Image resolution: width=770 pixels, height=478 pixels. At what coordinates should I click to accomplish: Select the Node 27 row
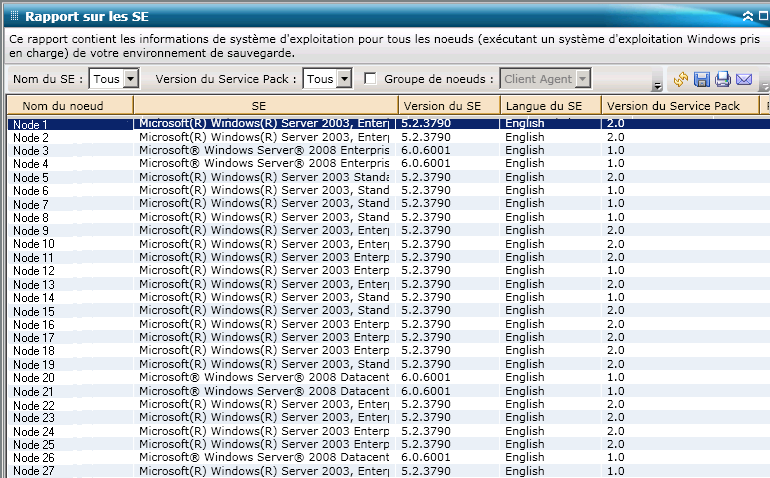coord(388,471)
